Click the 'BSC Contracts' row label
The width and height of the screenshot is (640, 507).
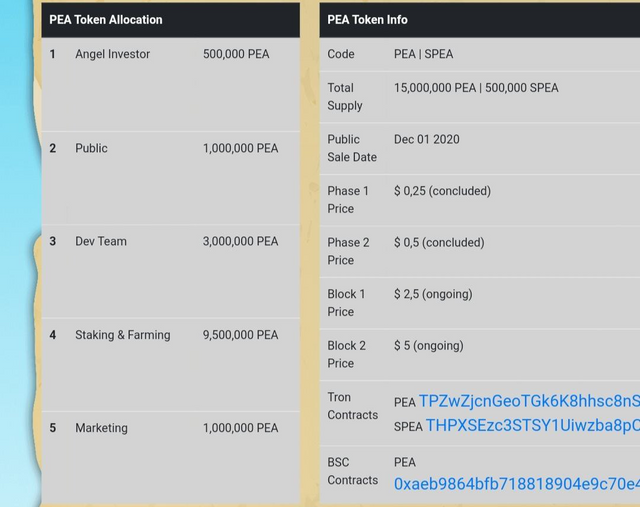coord(353,471)
